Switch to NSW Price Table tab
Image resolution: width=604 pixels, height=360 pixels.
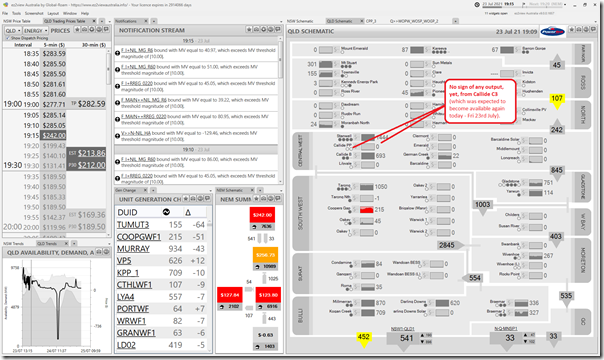click(x=17, y=21)
